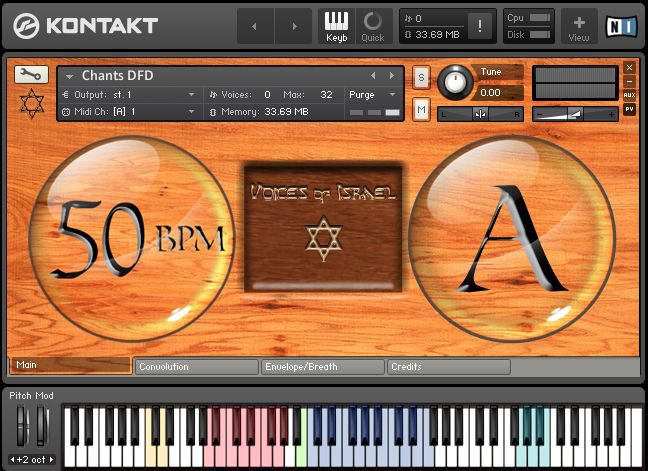Open instrument edit mode with wrench icon
Image resolution: width=648 pixels, height=471 pixels.
(32, 74)
